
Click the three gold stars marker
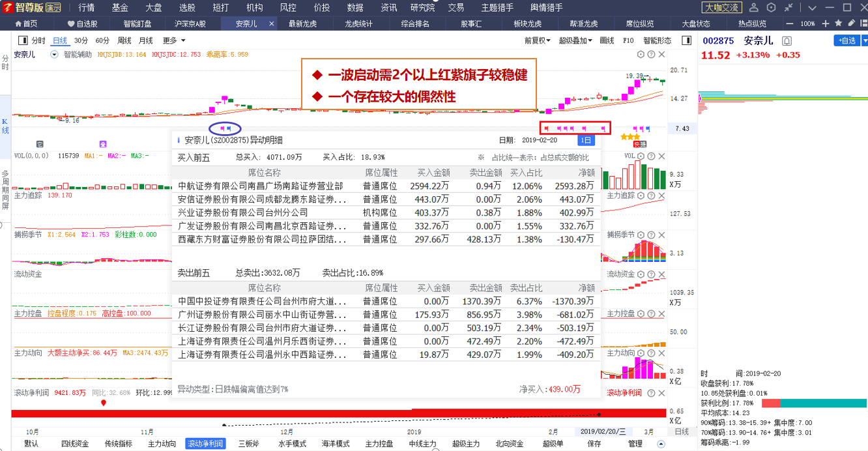630,137
